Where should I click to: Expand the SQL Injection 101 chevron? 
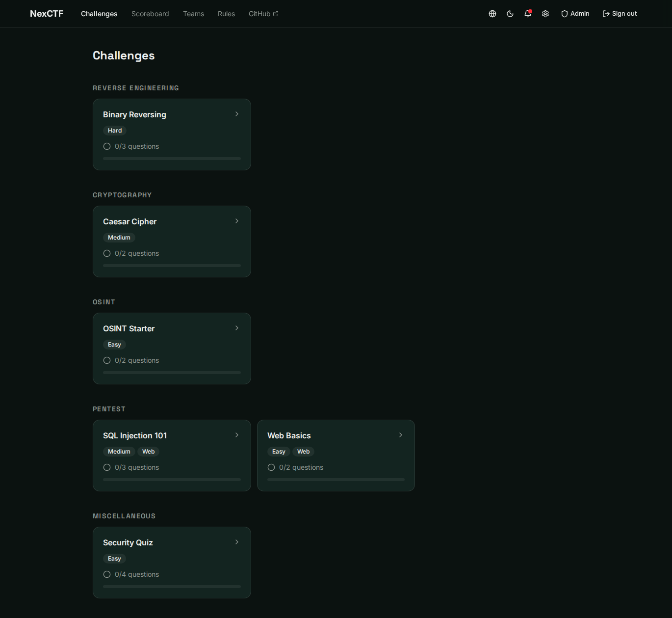[x=237, y=435]
